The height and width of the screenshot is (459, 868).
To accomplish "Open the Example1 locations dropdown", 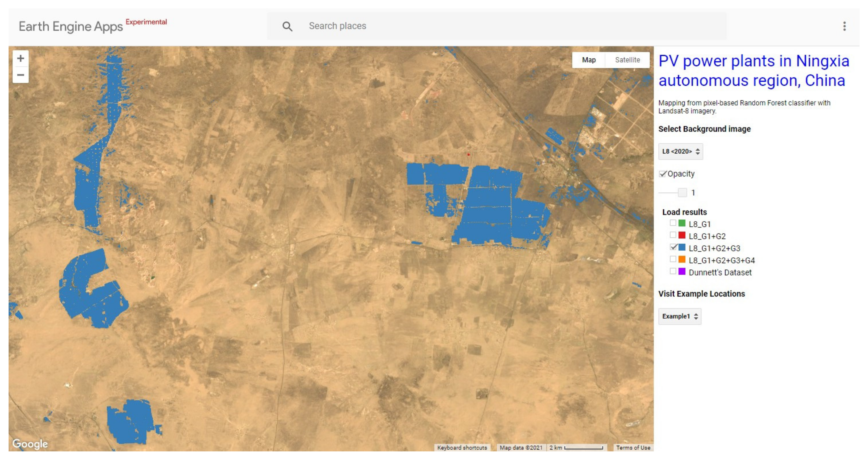I will [x=680, y=317].
